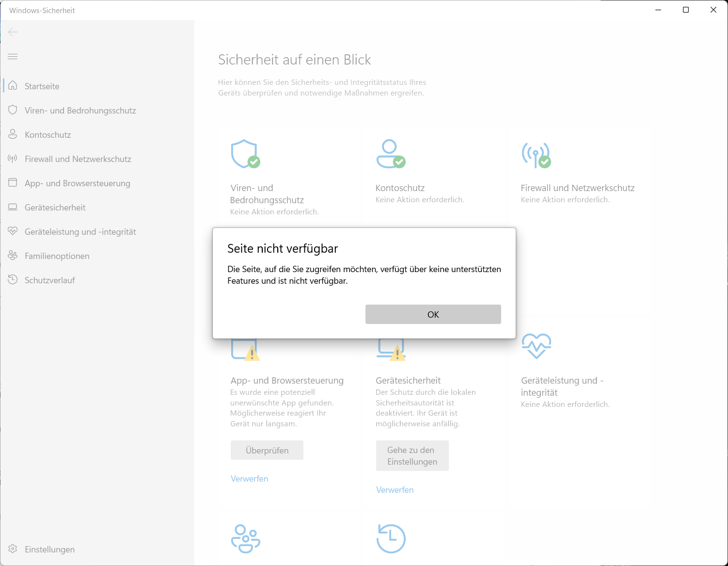The width and height of the screenshot is (728, 566).
Task: Click the Gerätesicherheit laptop warning tile icon
Action: pos(391,350)
